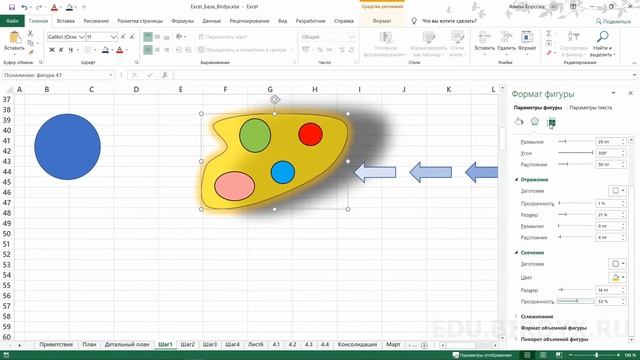Click Glow size (Размер) slider
The image size is (640, 360).
coord(576,290)
